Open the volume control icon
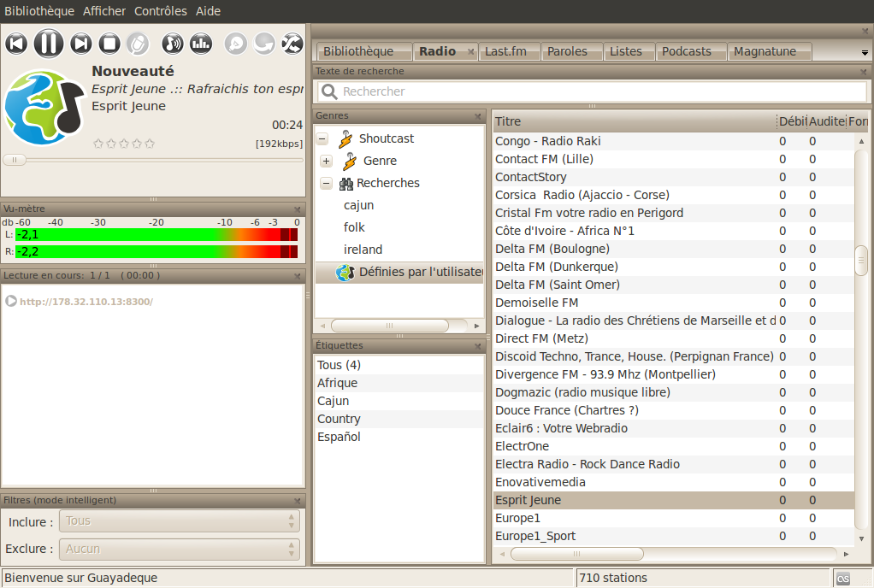 click(173, 44)
